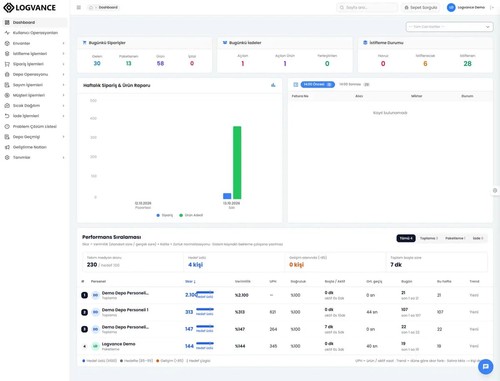The image size is (500, 381).
Task: Select the 14:00 Öncesi tab
Action: (x=317, y=85)
